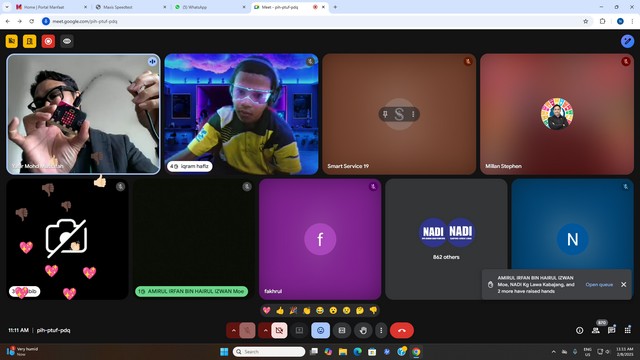Image resolution: width=640 pixels, height=360 pixels.
Task: Click the red recording indicator icon
Action: 48,41
